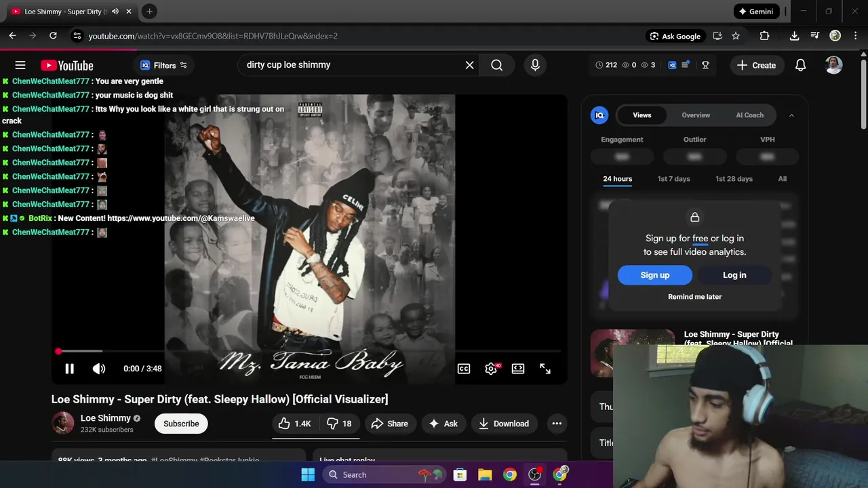Bookmark this page with the star
Screen dimensions: 868x488
pyautogui.click(x=736, y=36)
